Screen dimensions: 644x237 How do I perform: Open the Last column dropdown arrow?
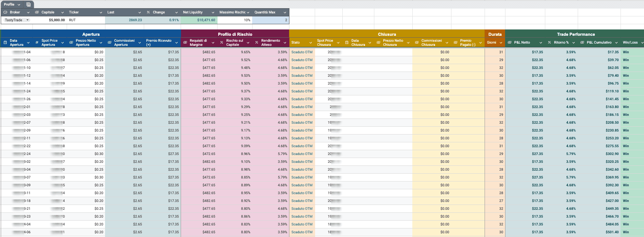tap(139, 12)
